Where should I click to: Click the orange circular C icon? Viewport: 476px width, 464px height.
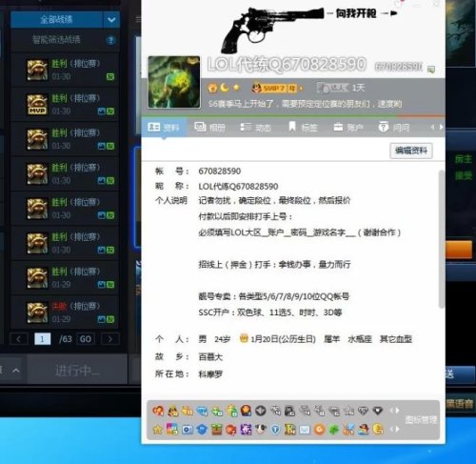tap(320, 430)
